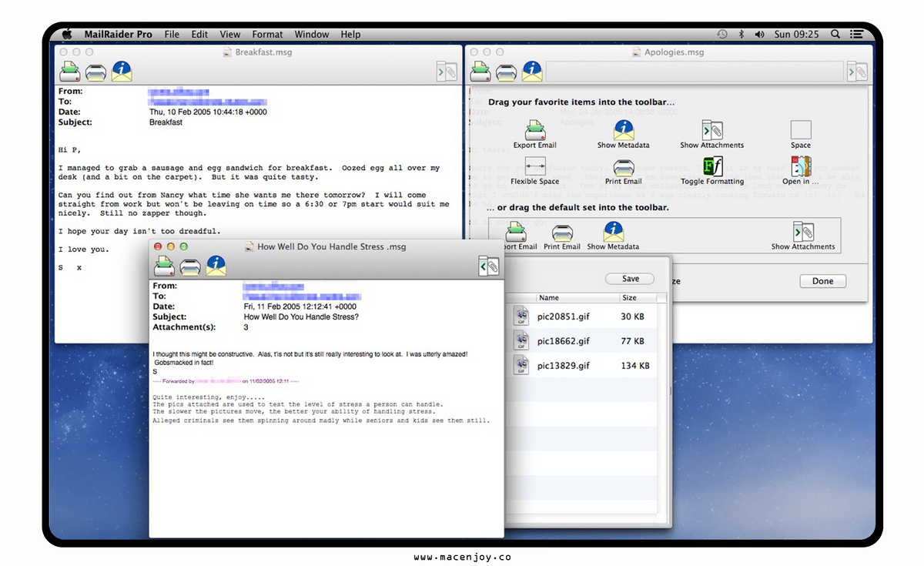Select Show Metadata item in customize palette
Screen dimensions: 924x566
coord(624,134)
